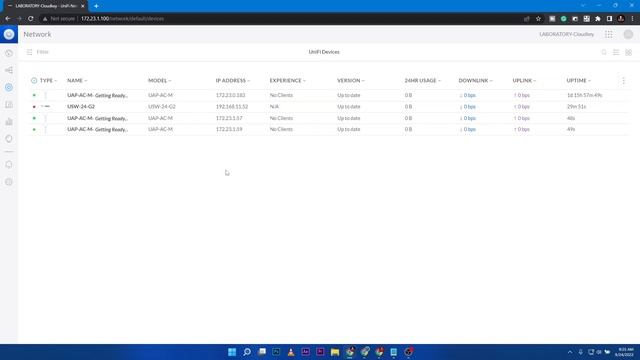
Task: Open the Topology sidebar icon
Action: (x=9, y=70)
